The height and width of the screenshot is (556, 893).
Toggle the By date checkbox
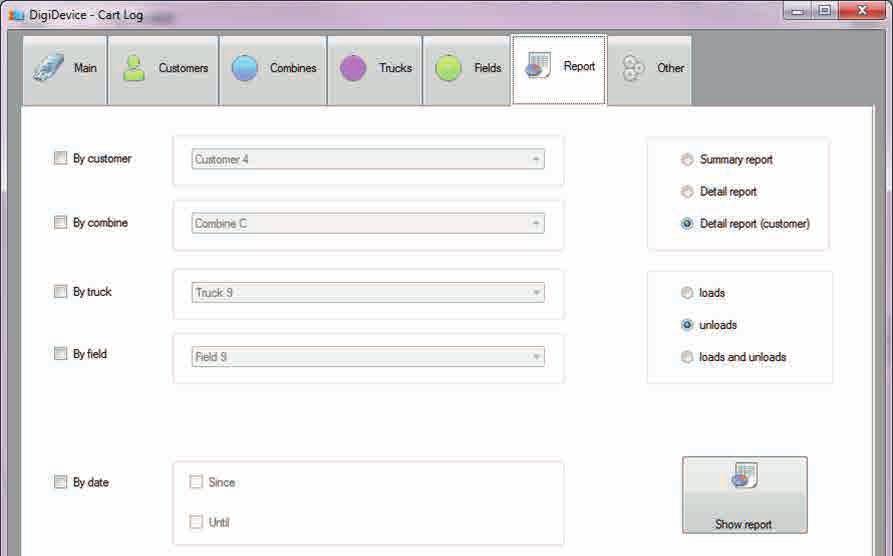pos(60,482)
